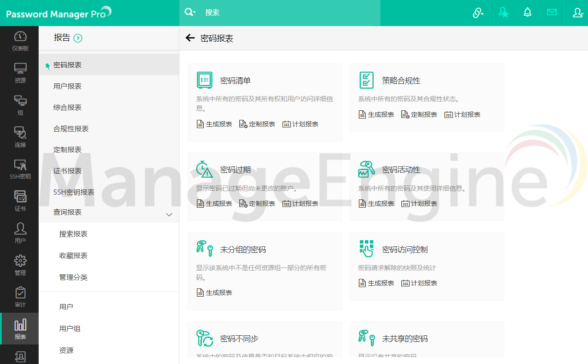Click the help question mark beside 报告
The image size is (588, 364).
tap(78, 38)
